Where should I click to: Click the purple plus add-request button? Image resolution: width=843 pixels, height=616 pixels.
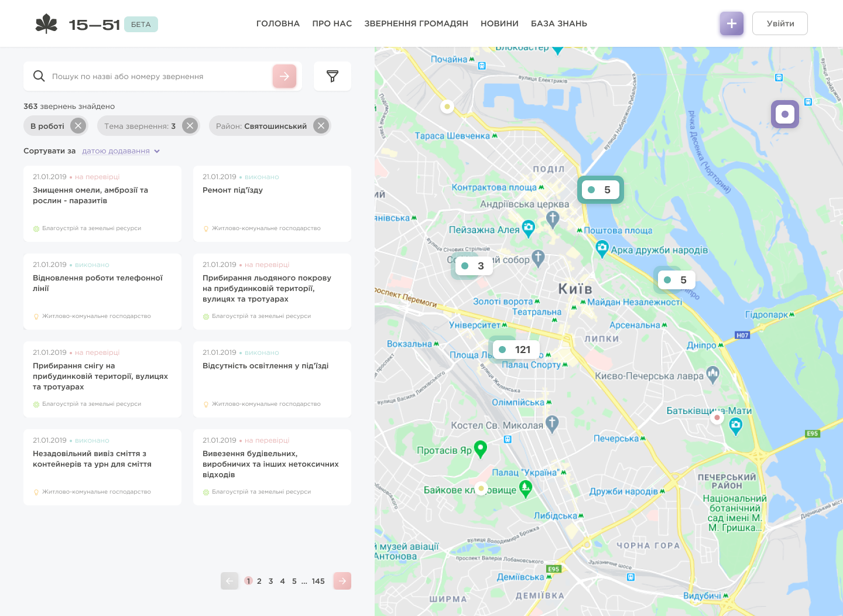(731, 23)
